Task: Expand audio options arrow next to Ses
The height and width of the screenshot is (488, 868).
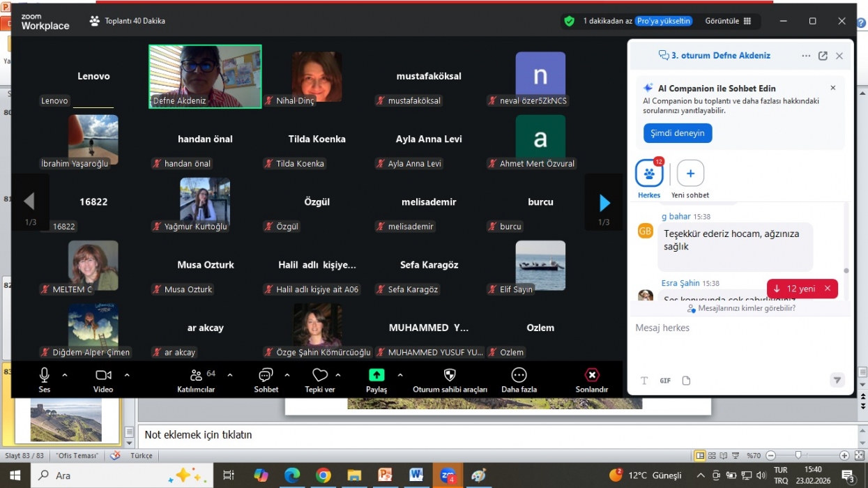Action: [65, 375]
